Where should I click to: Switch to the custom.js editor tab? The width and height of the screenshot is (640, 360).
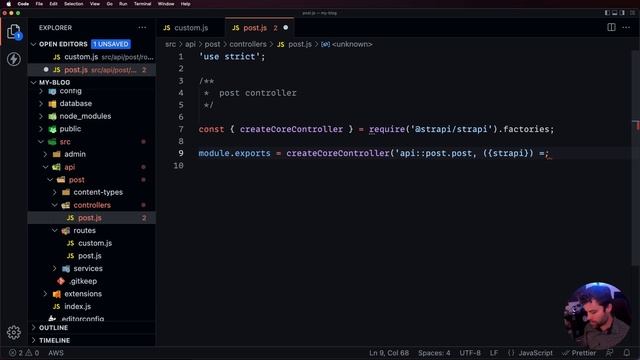pyautogui.click(x=191, y=28)
